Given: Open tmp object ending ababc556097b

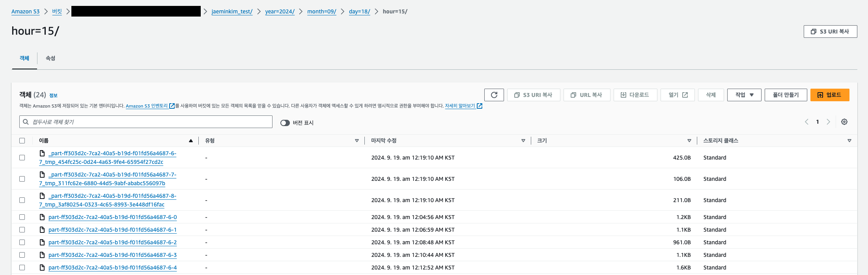Looking at the screenshot, I should pos(108,179).
